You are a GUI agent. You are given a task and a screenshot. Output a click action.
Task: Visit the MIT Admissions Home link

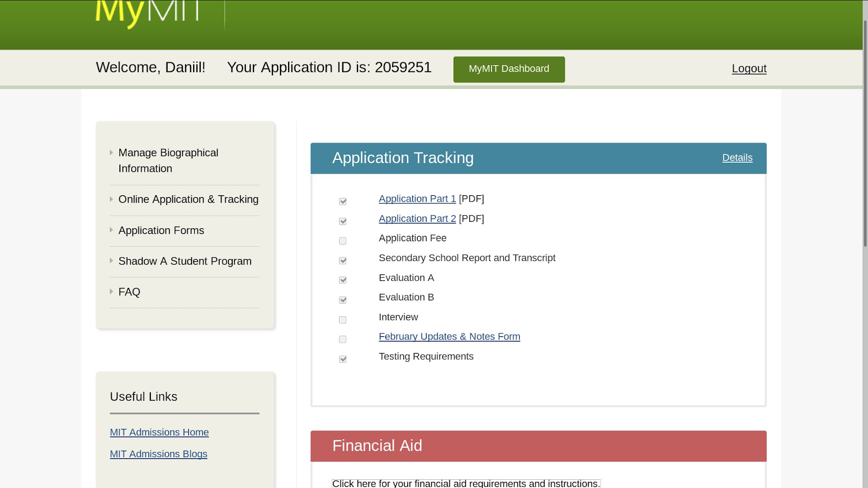pyautogui.click(x=159, y=432)
